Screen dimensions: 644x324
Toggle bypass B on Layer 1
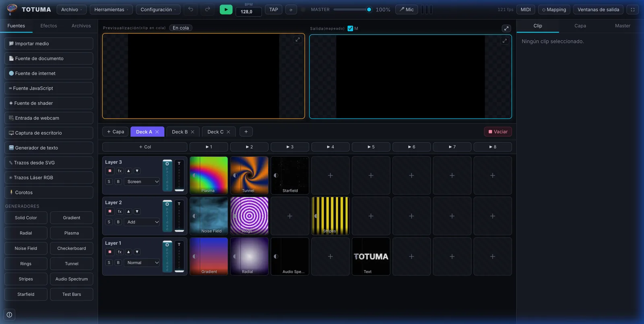click(118, 262)
